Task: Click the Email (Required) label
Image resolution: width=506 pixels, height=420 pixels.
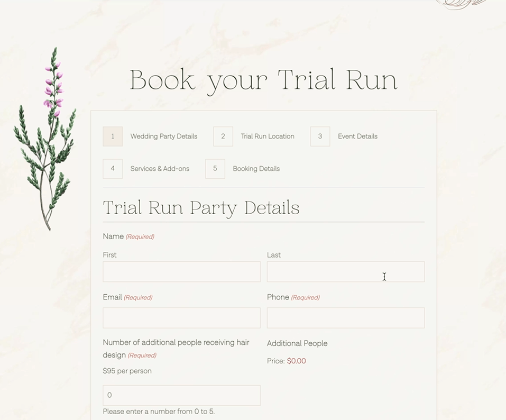Action: [x=127, y=297]
